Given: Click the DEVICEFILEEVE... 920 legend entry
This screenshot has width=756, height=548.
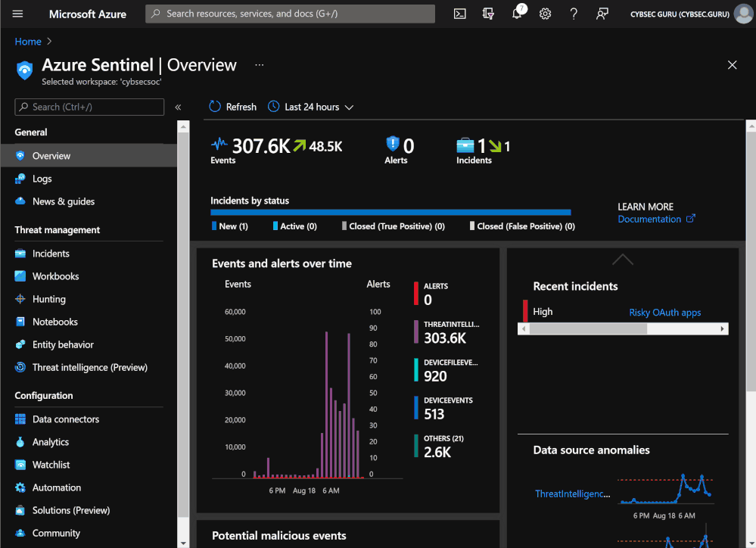Looking at the screenshot, I should [446, 370].
